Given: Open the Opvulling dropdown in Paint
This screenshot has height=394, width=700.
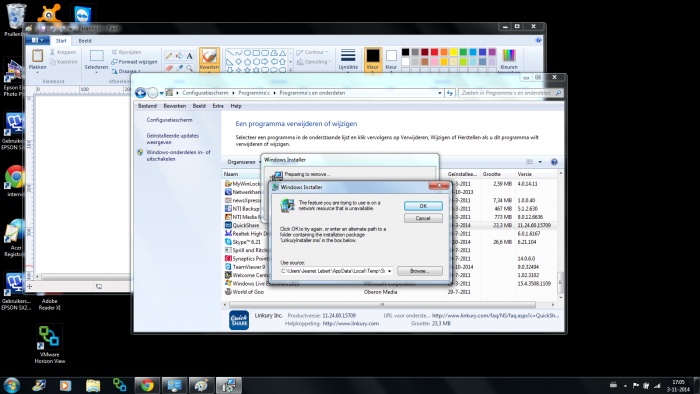Looking at the screenshot, I should point(313,62).
